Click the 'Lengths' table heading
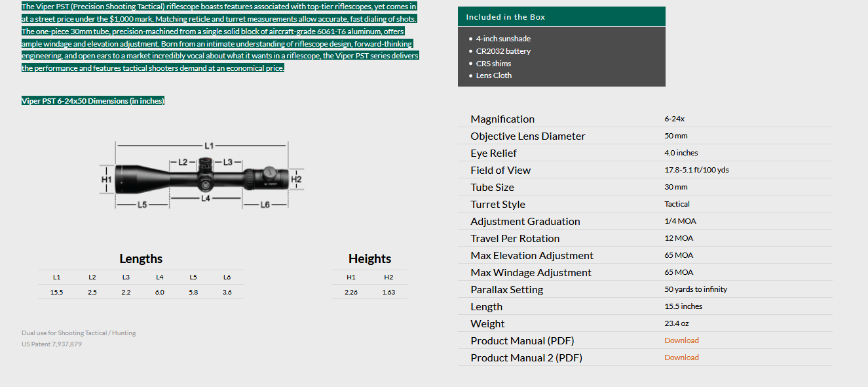Image resolution: width=868 pixels, height=387 pixels. 141,258
